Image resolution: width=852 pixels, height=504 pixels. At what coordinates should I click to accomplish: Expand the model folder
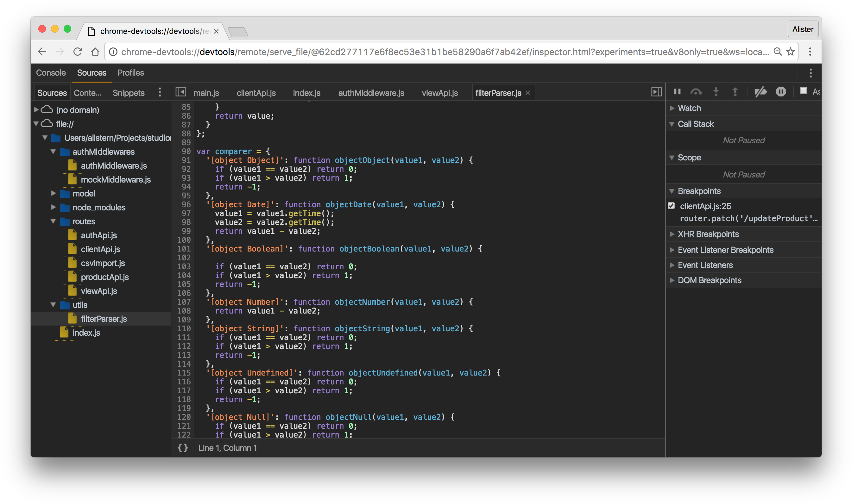pyautogui.click(x=53, y=193)
